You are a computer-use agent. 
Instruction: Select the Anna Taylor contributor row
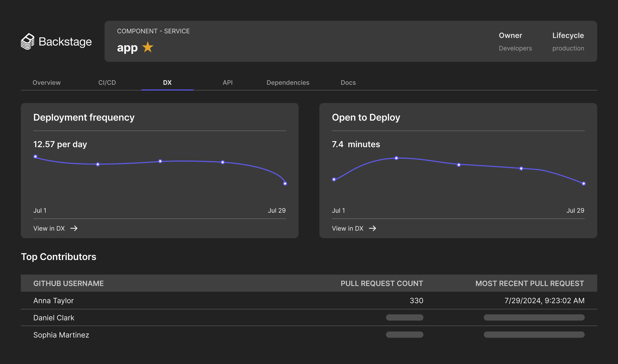53,300
